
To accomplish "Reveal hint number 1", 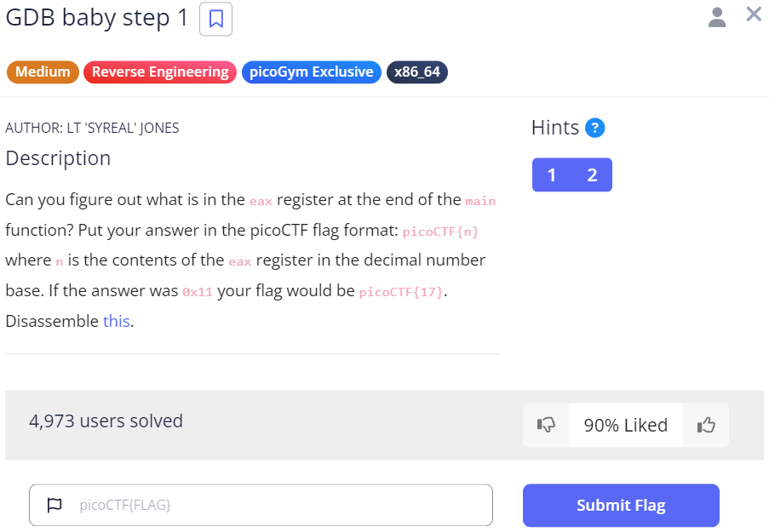I will tap(552, 175).
